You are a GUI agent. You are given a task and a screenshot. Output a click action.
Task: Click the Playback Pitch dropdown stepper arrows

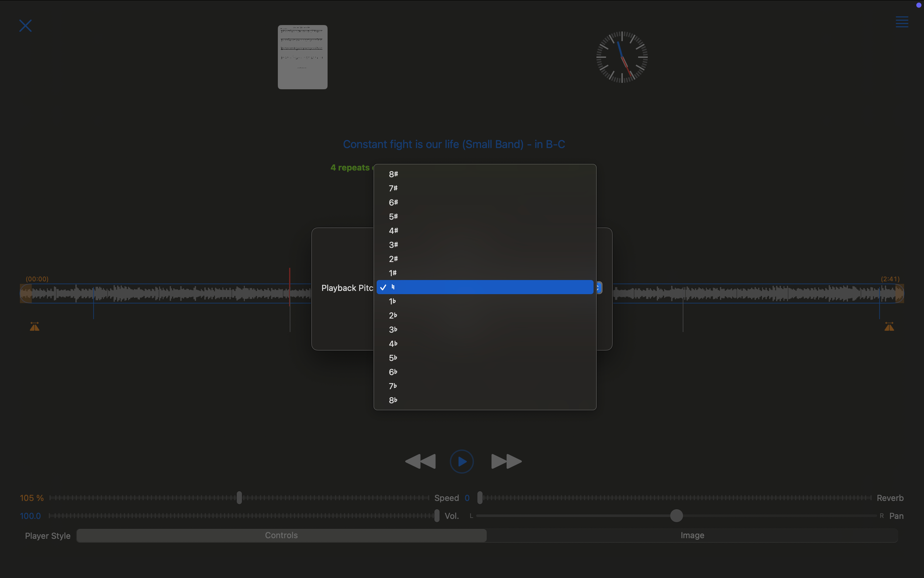pos(598,287)
